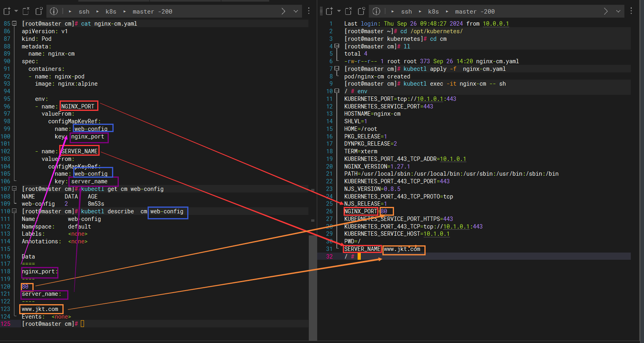Image resolution: width=644 pixels, height=343 pixels.
Task: Close current session using the right pane tab-close icon
Action: pos(348,11)
